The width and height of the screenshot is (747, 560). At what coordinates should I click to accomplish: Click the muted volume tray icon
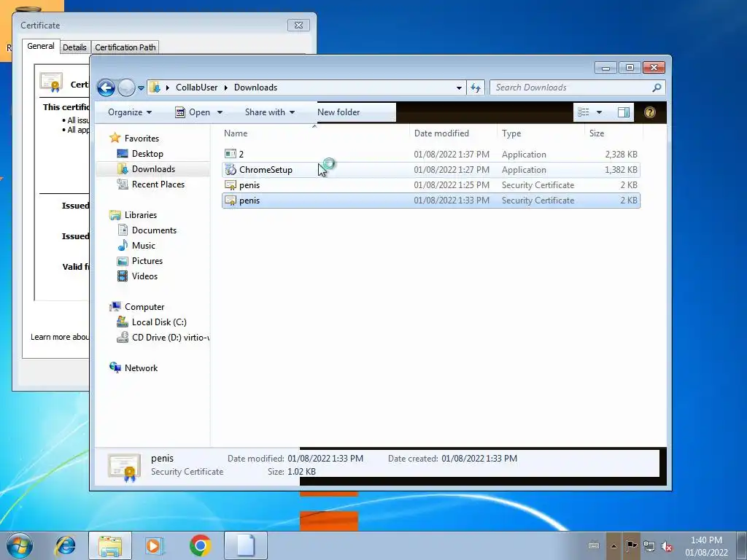coord(667,547)
